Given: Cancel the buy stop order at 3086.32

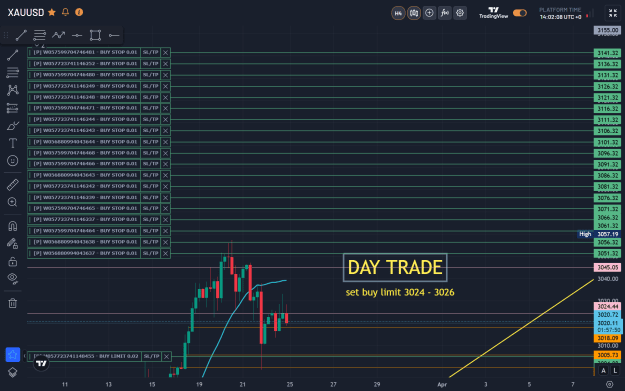Looking at the screenshot, I should (165, 175).
